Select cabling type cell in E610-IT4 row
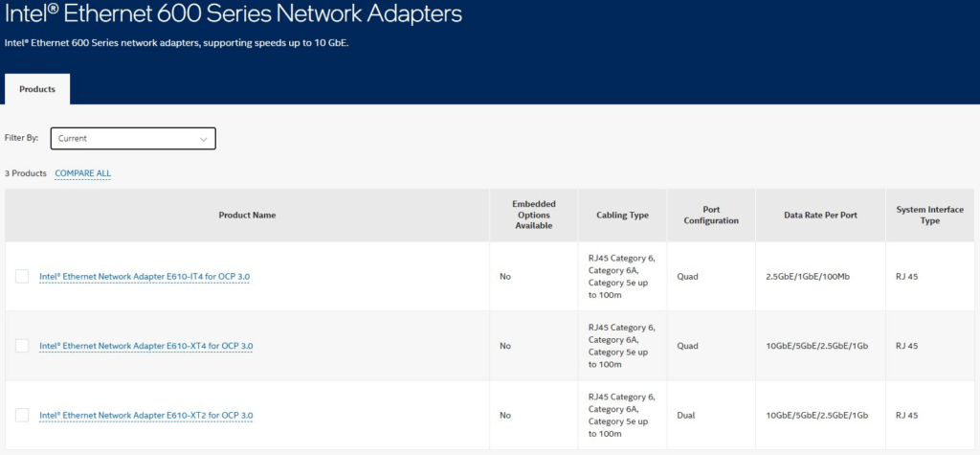 [622, 276]
